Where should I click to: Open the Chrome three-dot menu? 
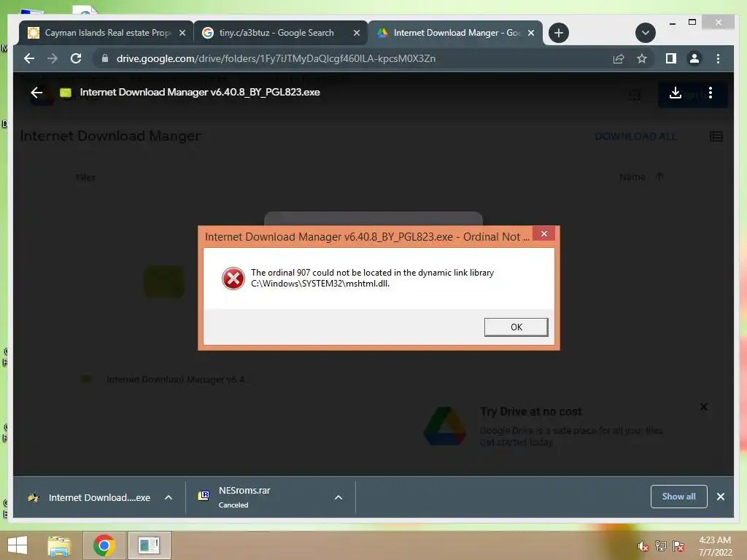718,58
